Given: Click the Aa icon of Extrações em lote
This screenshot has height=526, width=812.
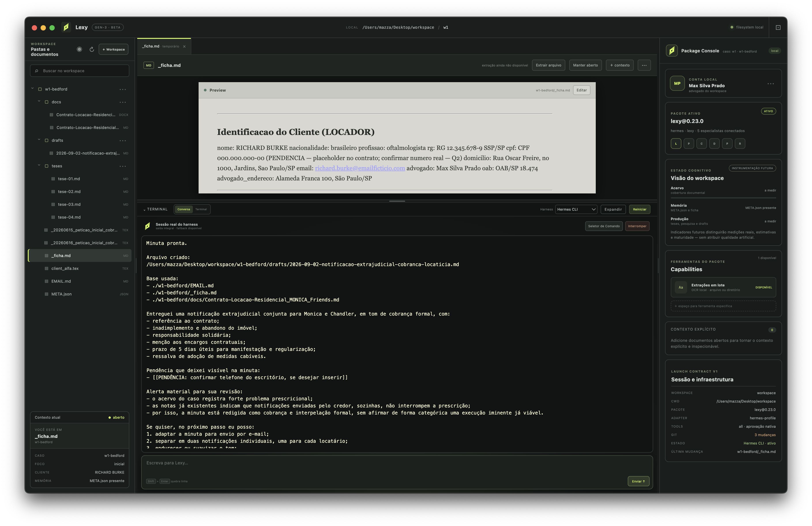Looking at the screenshot, I should [681, 288].
